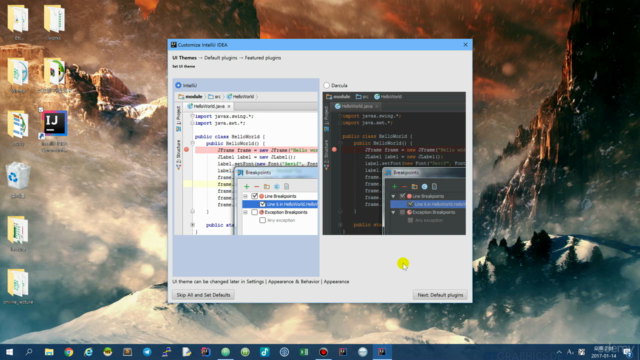The width and height of the screenshot is (640, 360).
Task: Open the Action Center notifications icon
Action: [627, 352]
